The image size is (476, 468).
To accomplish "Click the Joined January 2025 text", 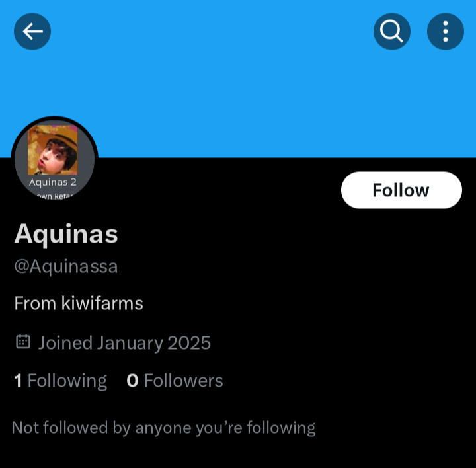I will point(124,343).
